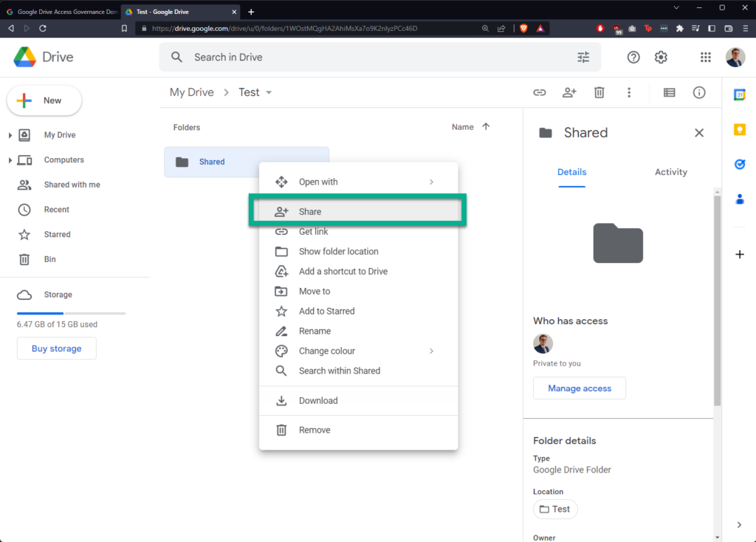Viewport: 756px width, 542px height.
Task: Choose Add a shortcut to Drive
Action: [x=358, y=272]
